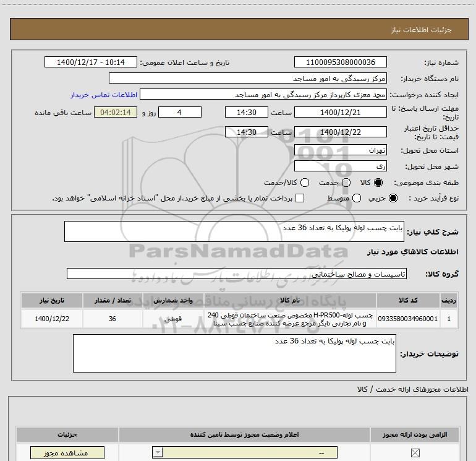Click the response deadline time field beside 1400/12/21

(x=247, y=112)
